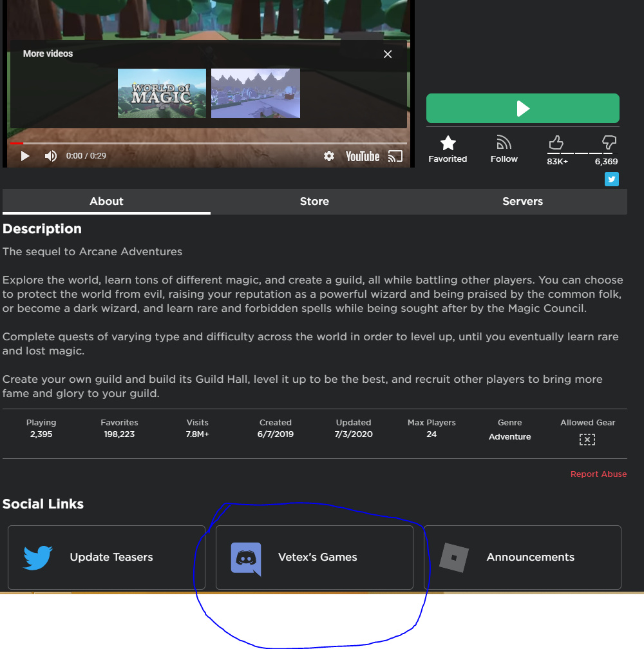Click the Created date 6/7/2019
644x649 pixels.
pos(276,434)
